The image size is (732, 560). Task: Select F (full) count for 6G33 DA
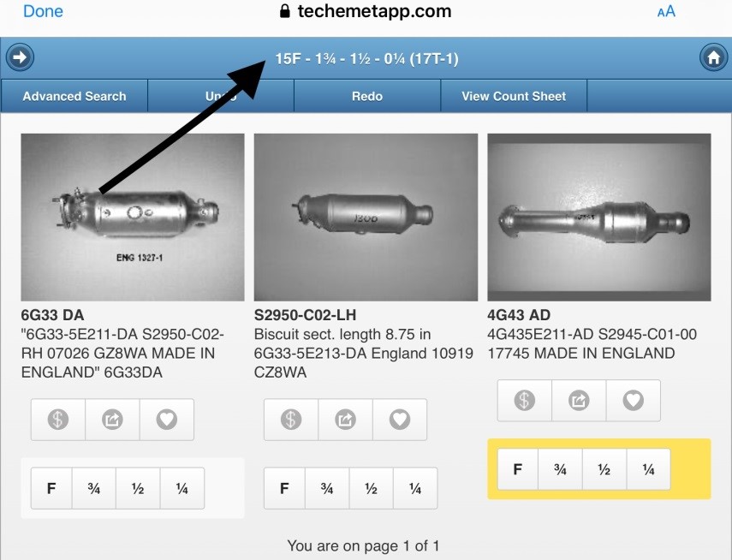tap(51, 489)
